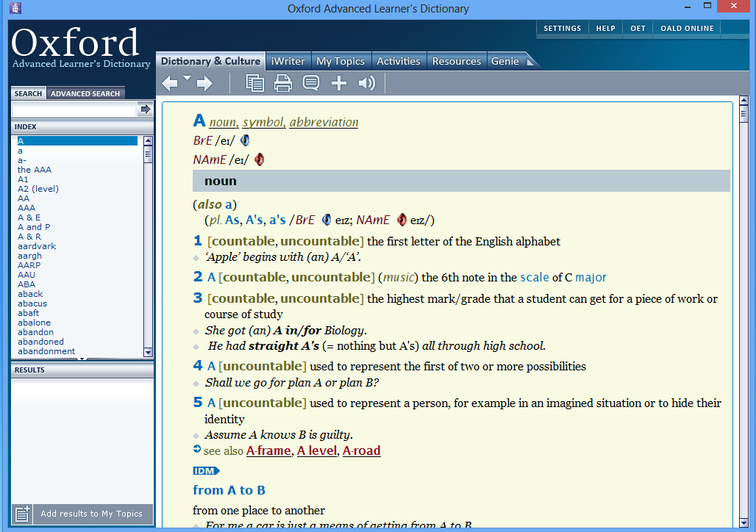
Task: Click the index scrollbar thumb
Action: pyautogui.click(x=148, y=155)
